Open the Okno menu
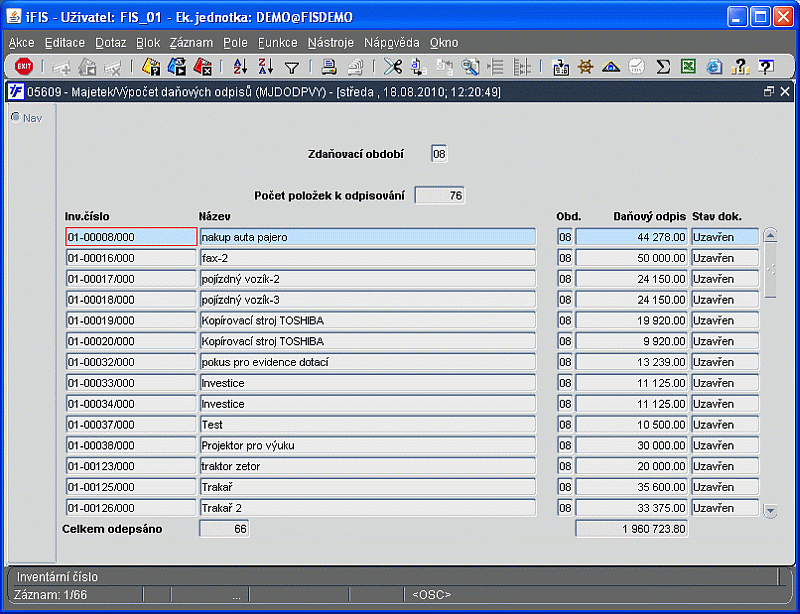 coord(444,42)
